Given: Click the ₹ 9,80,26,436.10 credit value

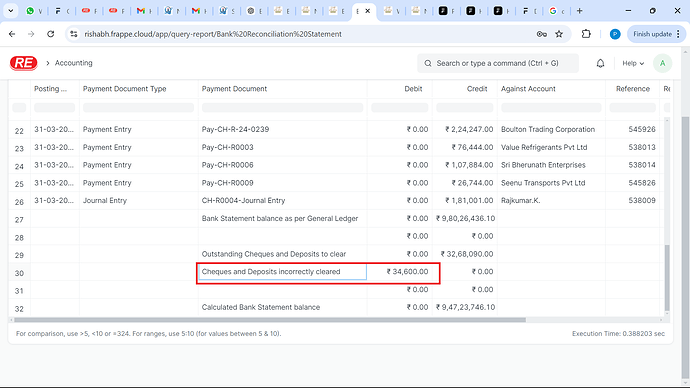Looking at the screenshot, I should tap(466, 219).
